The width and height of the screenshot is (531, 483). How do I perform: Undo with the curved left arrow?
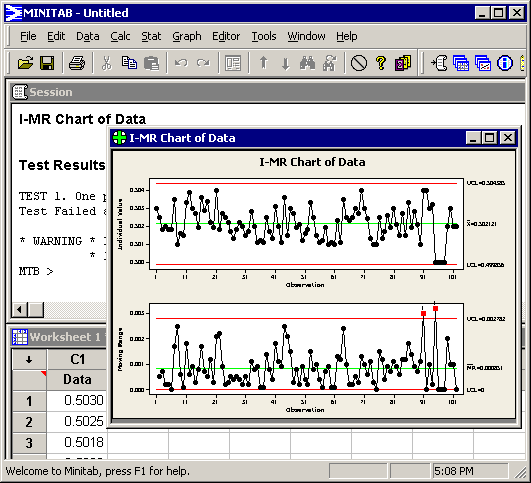coord(181,63)
